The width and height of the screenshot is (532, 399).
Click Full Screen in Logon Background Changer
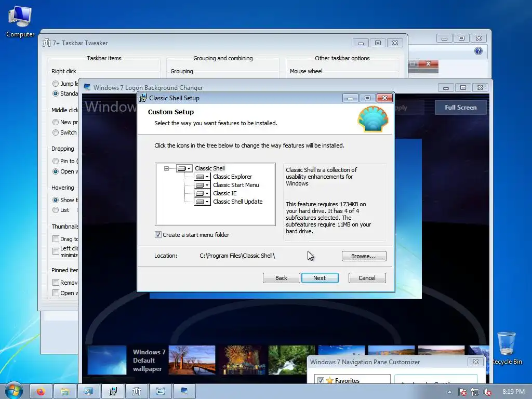coord(460,108)
